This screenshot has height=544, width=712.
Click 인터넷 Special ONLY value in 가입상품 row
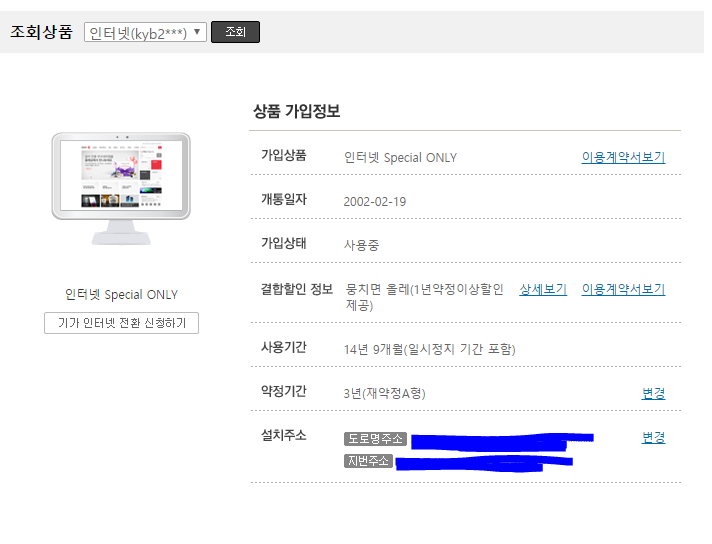click(400, 157)
